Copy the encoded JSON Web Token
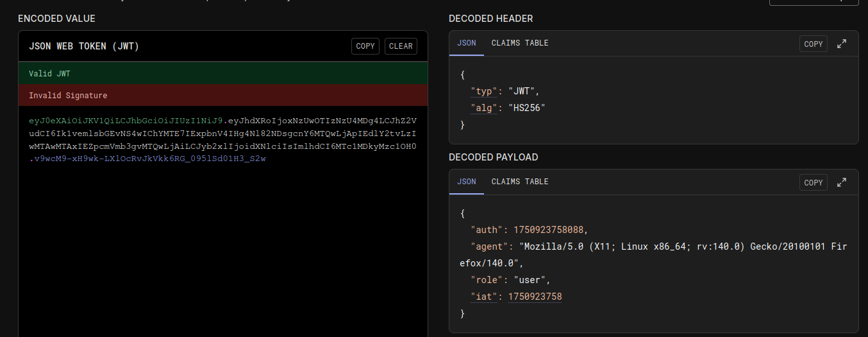868x337 pixels. point(365,46)
